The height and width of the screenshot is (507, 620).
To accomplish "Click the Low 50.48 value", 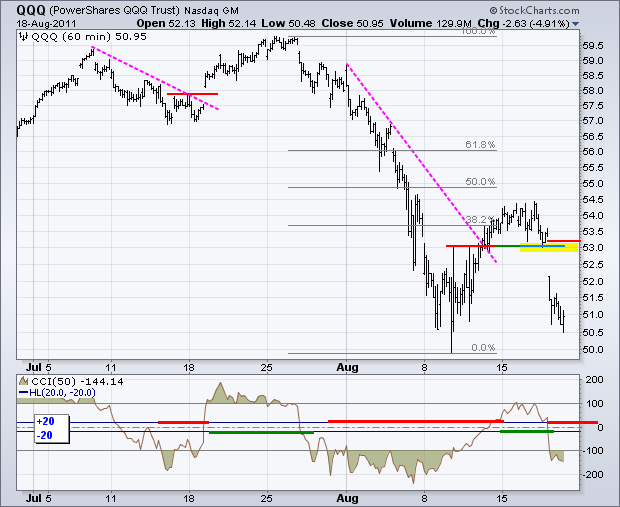I will tap(288, 24).
